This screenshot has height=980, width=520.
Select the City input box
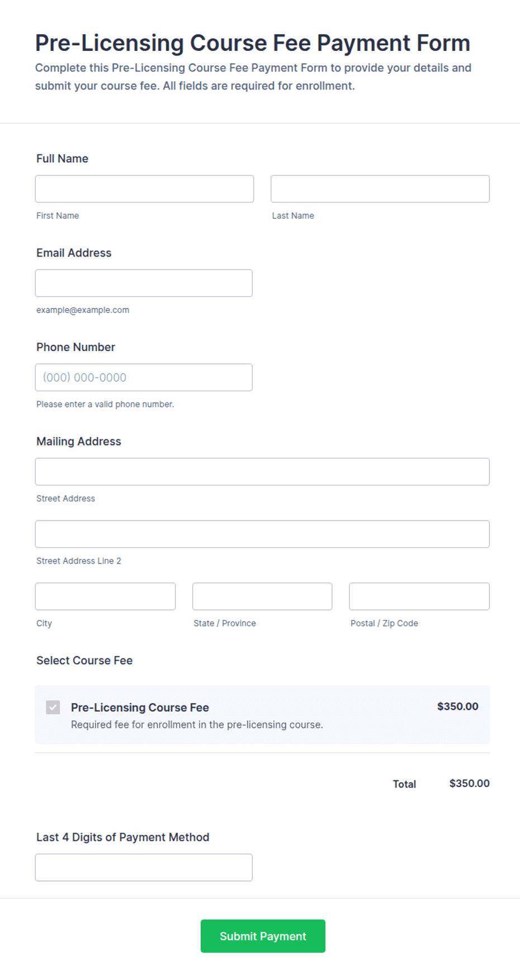click(105, 596)
